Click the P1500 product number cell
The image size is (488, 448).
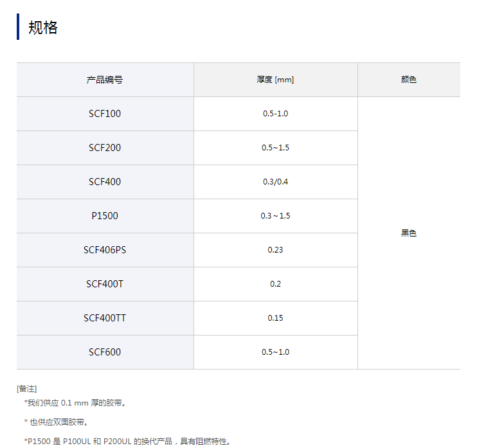pyautogui.click(x=105, y=216)
